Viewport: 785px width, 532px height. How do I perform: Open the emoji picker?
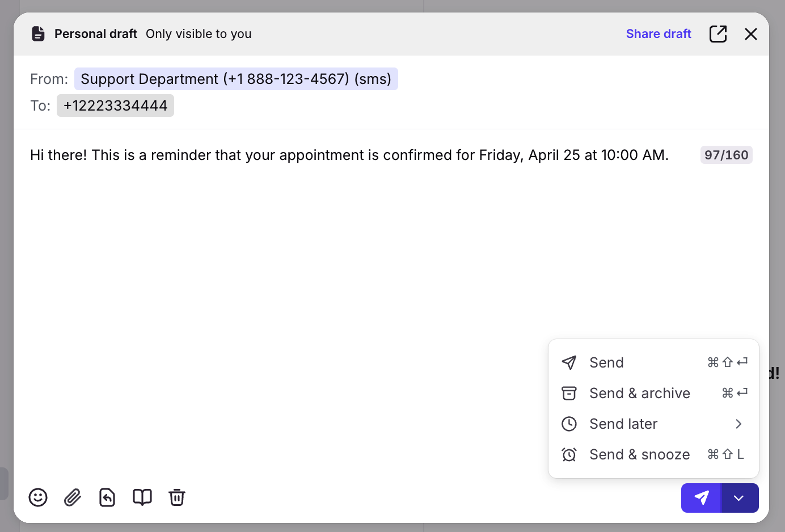[x=38, y=497]
